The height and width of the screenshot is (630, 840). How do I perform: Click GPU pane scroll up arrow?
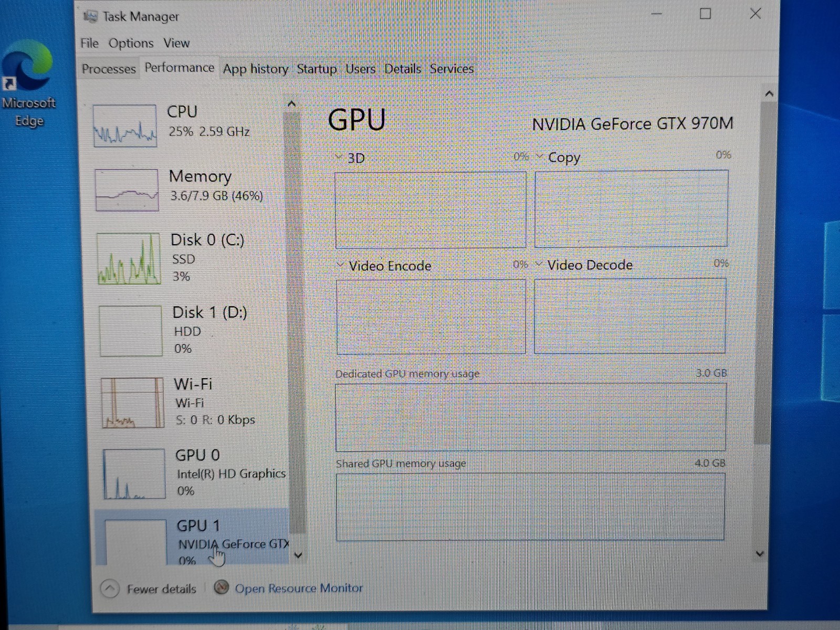pyautogui.click(x=769, y=94)
